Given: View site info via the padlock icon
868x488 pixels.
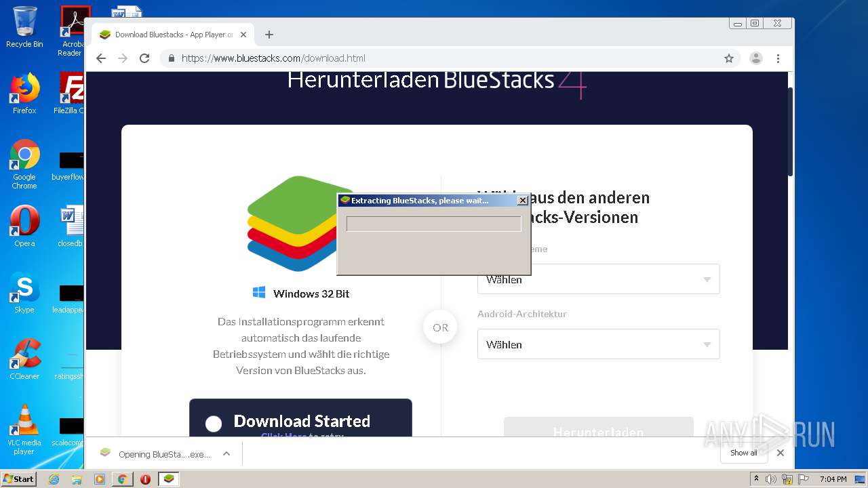Looking at the screenshot, I should tap(172, 58).
